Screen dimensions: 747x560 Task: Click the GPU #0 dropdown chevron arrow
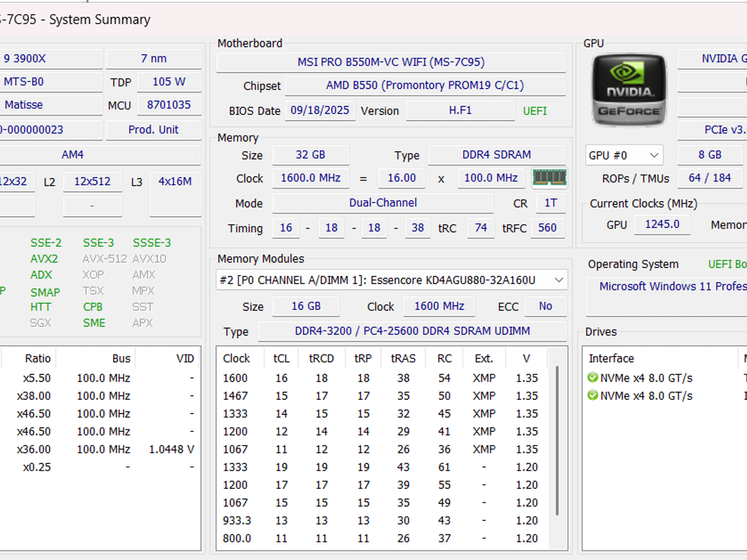click(654, 155)
